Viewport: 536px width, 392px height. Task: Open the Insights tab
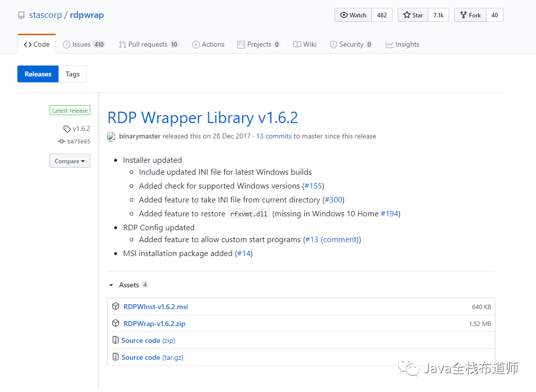[x=402, y=45]
